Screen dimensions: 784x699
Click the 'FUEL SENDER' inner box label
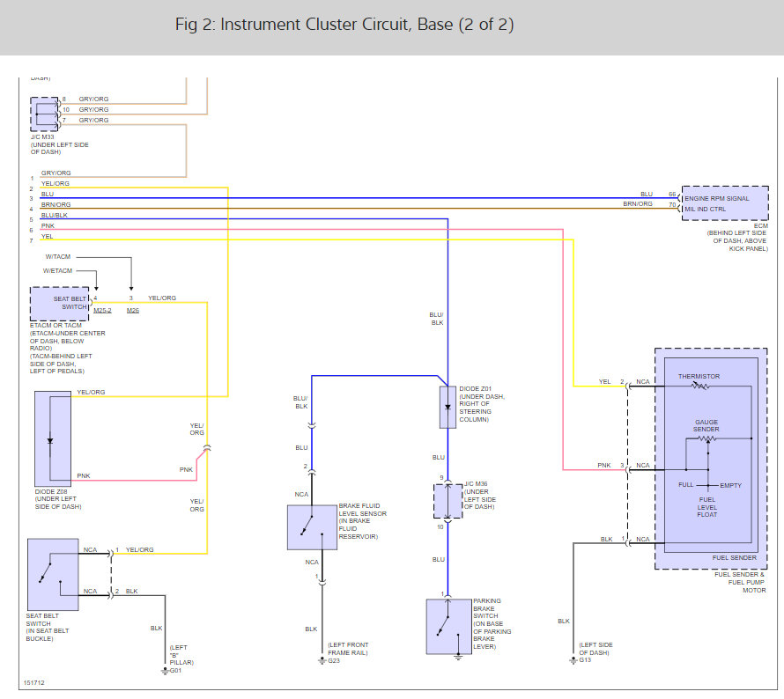[x=735, y=557]
